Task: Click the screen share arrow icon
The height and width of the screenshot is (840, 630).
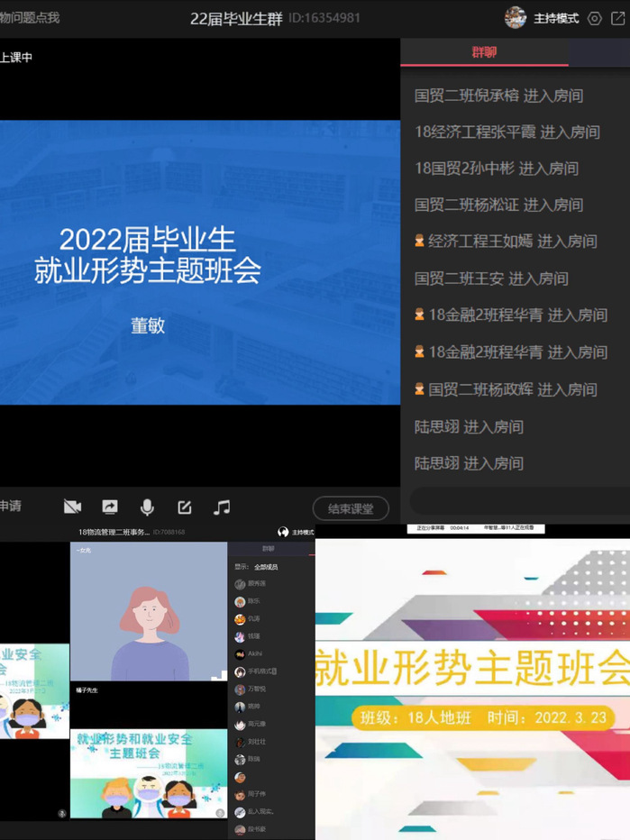Action: (x=110, y=507)
